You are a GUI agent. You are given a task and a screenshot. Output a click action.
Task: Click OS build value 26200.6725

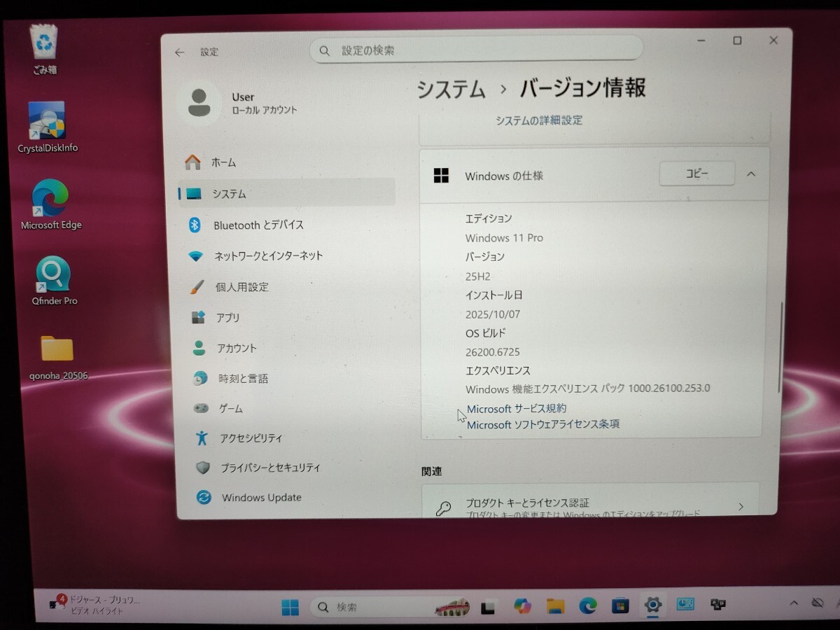point(493,352)
